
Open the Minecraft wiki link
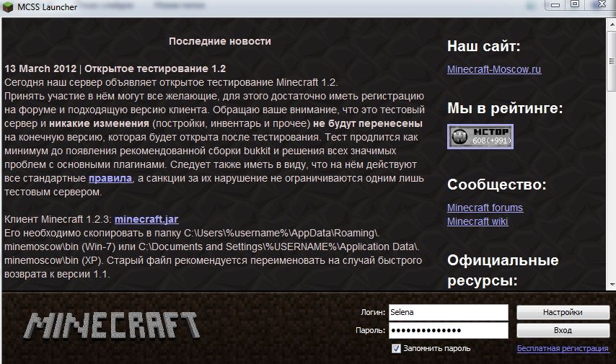[x=478, y=221]
